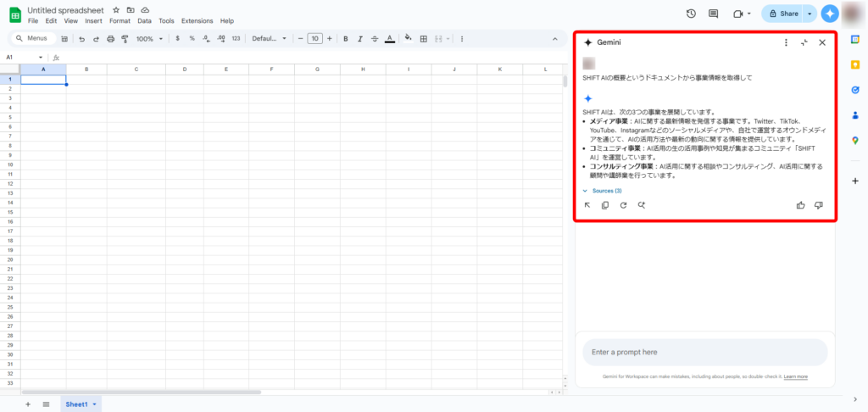Open the toolbar's three-dot More menu
Image resolution: width=868 pixels, height=412 pixels.
point(462,39)
